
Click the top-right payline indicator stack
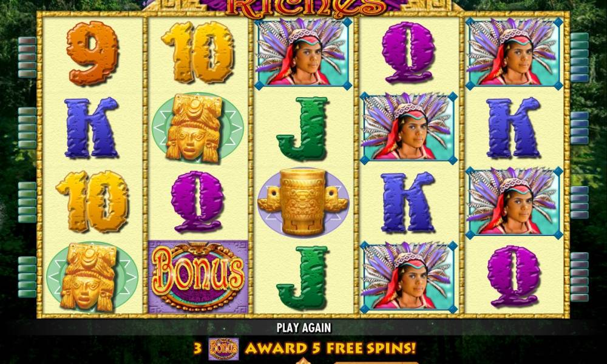point(579,57)
